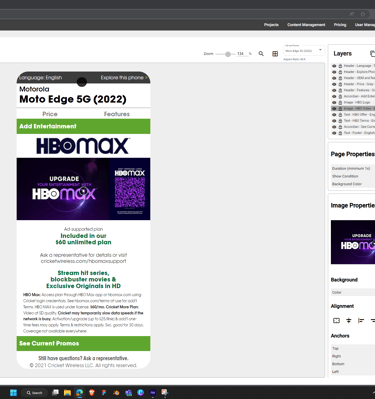The image size is (375, 399).
Task: Click lock icon of Header - Language layer
Action: [x=340, y=66]
